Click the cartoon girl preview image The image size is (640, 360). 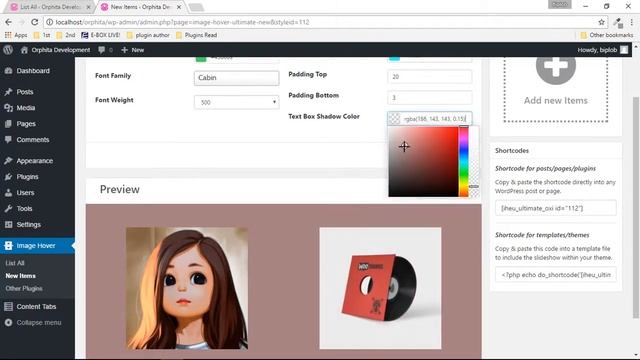187,288
